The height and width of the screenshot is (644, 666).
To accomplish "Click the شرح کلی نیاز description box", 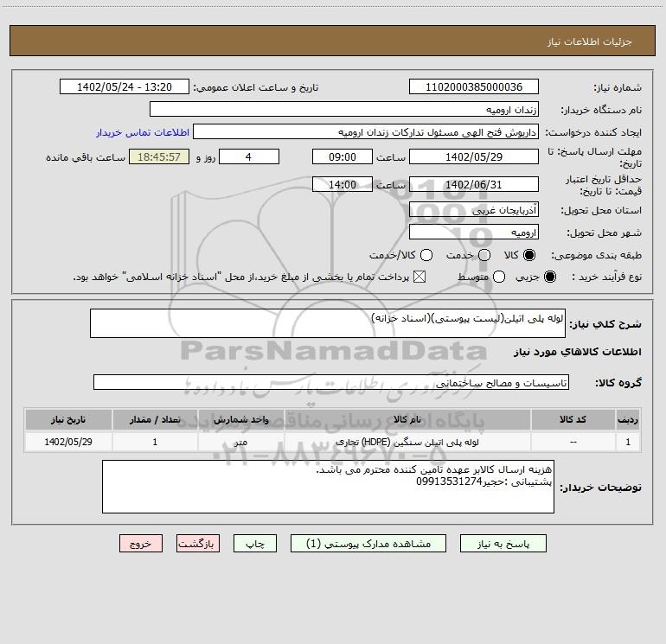I will [328, 323].
